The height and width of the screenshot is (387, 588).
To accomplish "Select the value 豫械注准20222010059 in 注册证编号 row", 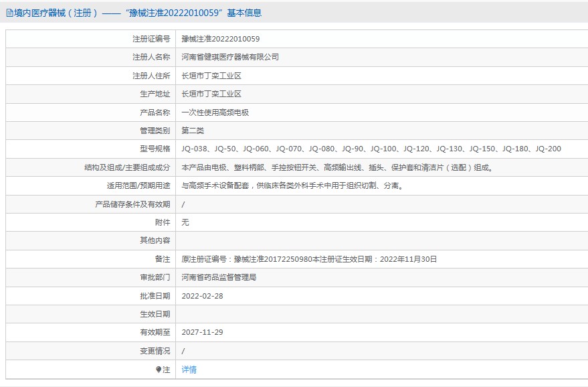I will [x=221, y=39].
